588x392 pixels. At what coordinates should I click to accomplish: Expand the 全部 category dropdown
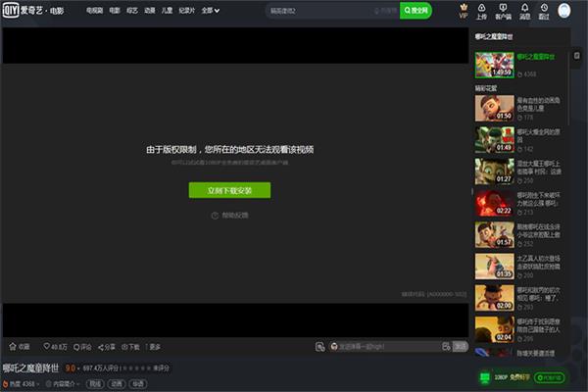209,11
